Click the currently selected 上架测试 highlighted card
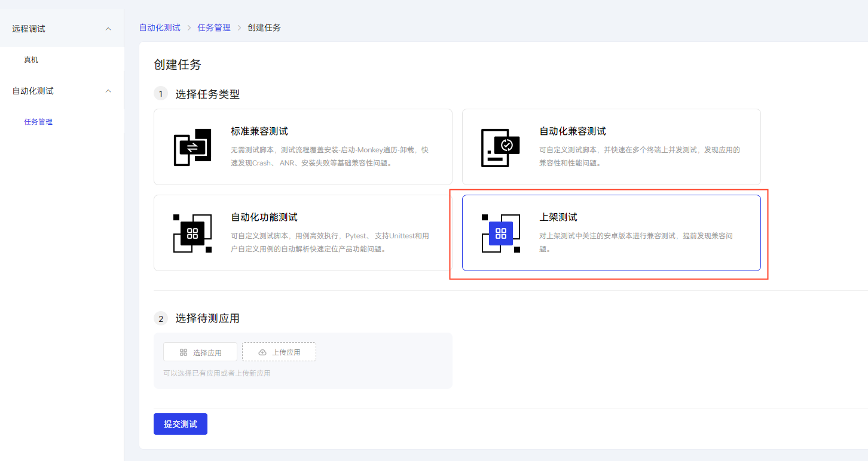 pyautogui.click(x=611, y=233)
